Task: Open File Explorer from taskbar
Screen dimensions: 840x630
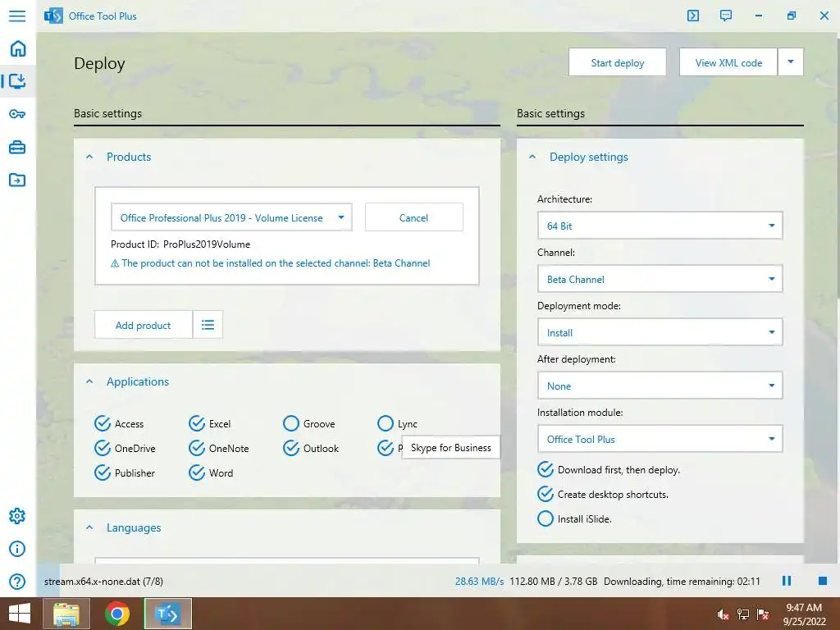Action: pos(67,614)
